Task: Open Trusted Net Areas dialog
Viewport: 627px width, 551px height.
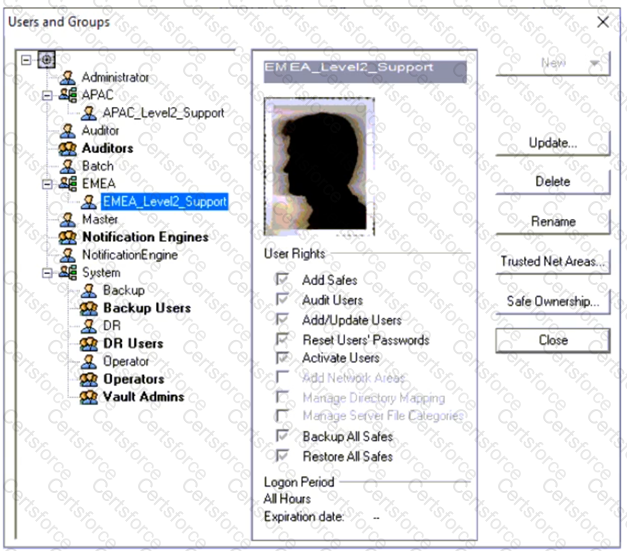Action: click(x=553, y=261)
